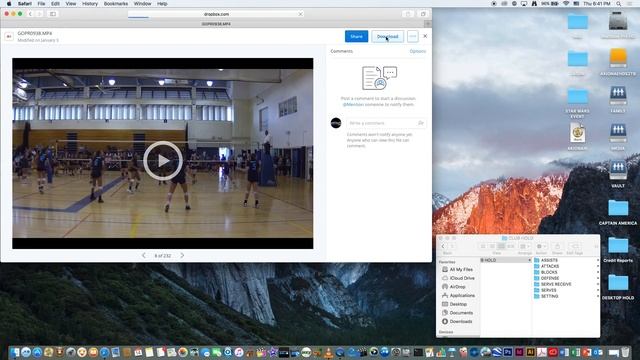Select DESKTOP HOLD desktop folder
Viewport: 640px width, 360px height.
[x=618, y=287]
